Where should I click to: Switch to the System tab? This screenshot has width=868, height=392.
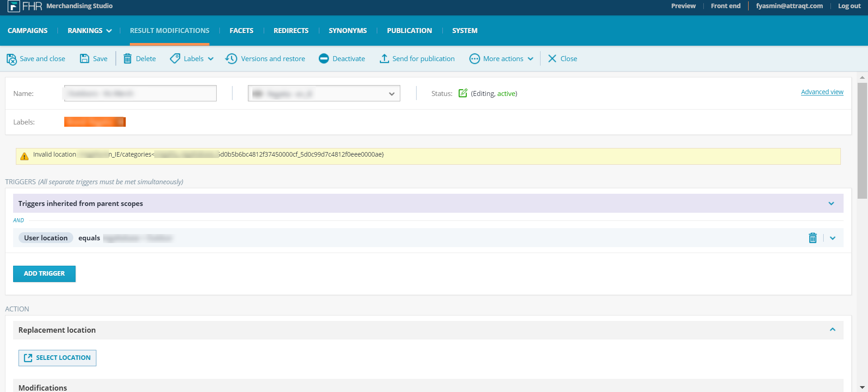click(x=465, y=31)
